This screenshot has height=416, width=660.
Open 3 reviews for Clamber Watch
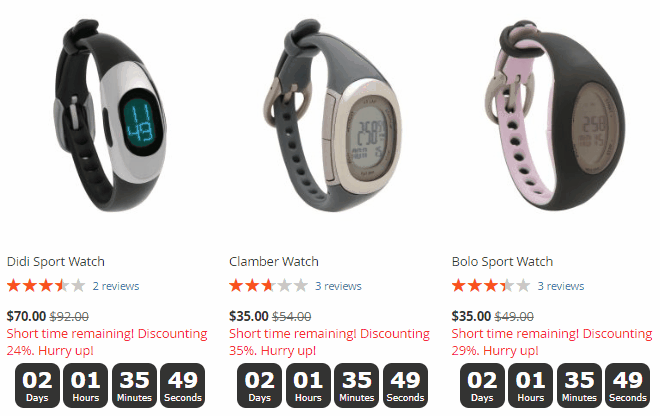[x=338, y=286]
